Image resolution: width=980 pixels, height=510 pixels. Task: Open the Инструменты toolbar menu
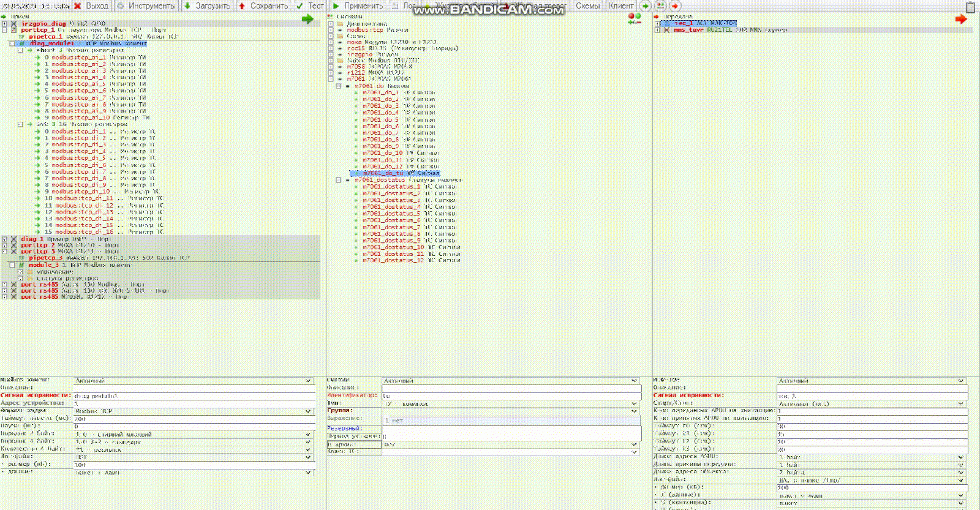pyautogui.click(x=146, y=6)
